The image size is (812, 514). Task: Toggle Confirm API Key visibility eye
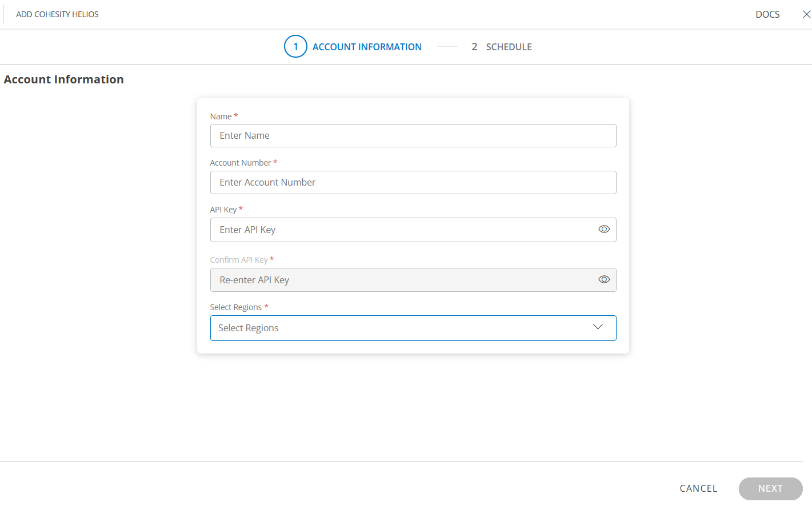(604, 279)
